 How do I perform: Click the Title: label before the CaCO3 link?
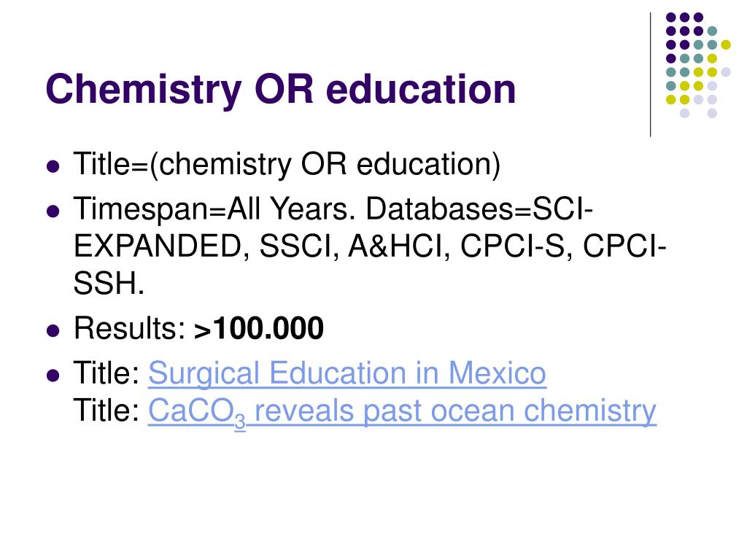[x=107, y=410]
